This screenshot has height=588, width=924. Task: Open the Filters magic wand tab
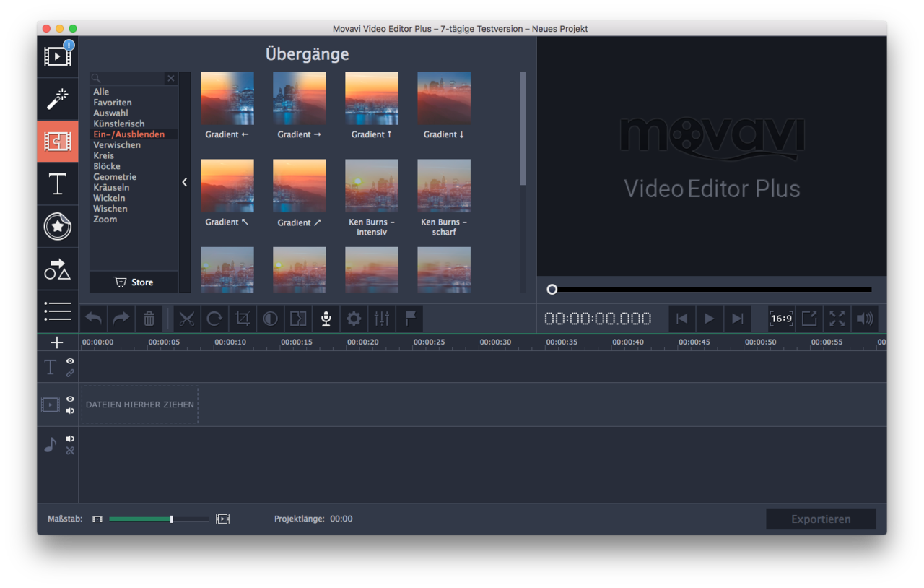(58, 99)
